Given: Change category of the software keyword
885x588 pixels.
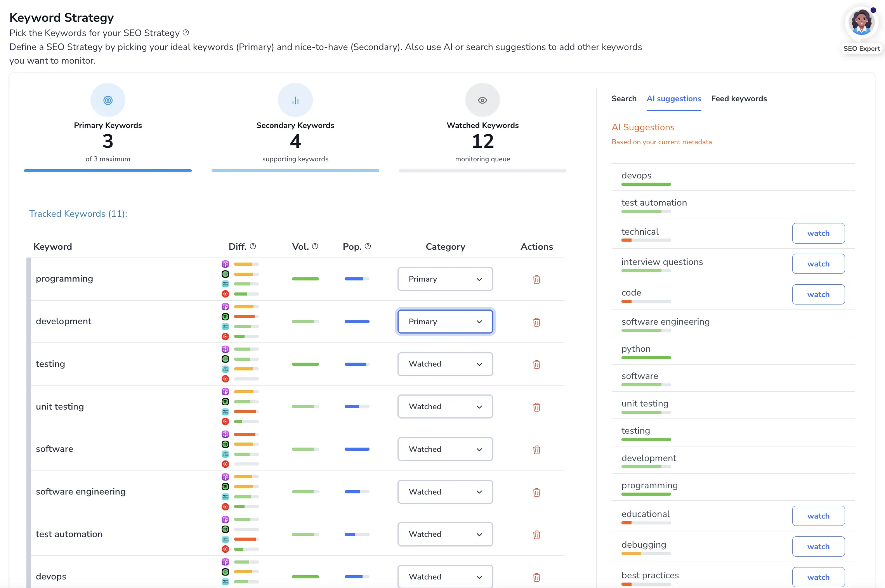Looking at the screenshot, I should [x=445, y=449].
